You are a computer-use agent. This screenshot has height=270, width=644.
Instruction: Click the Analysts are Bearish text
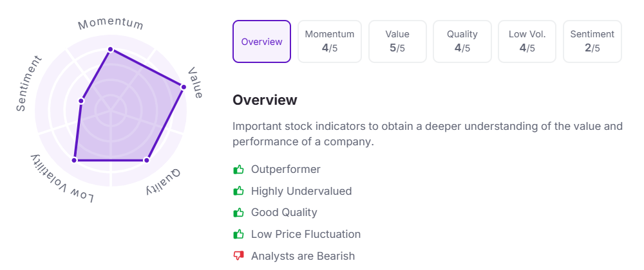pyautogui.click(x=303, y=256)
